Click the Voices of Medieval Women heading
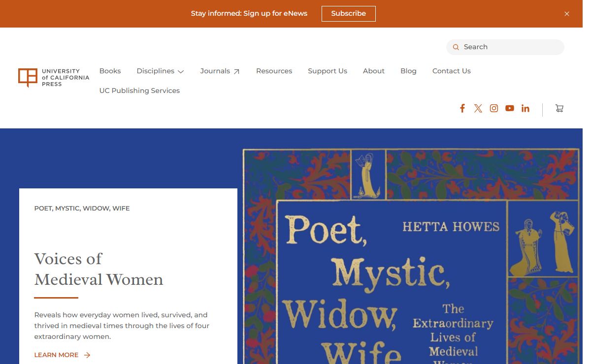 [98, 269]
